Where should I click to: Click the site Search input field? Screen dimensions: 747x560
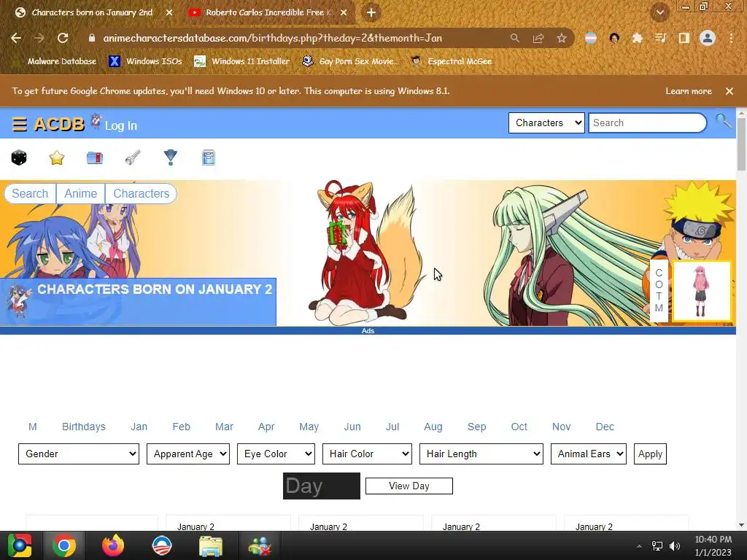click(x=648, y=122)
